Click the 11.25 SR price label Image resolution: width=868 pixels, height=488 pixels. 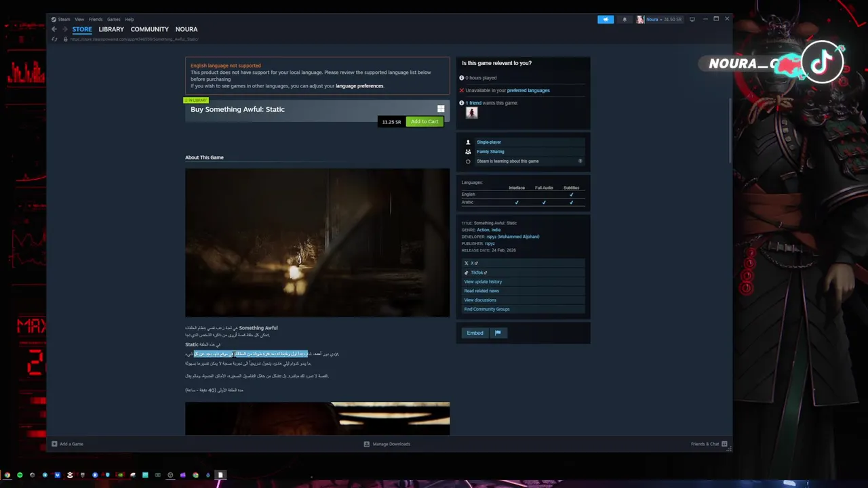tap(391, 122)
